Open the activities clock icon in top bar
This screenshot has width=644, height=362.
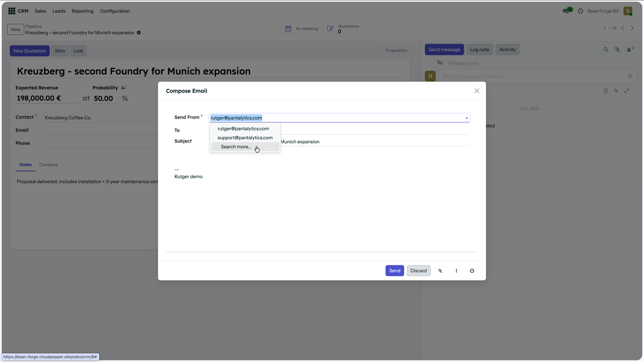tap(581, 11)
